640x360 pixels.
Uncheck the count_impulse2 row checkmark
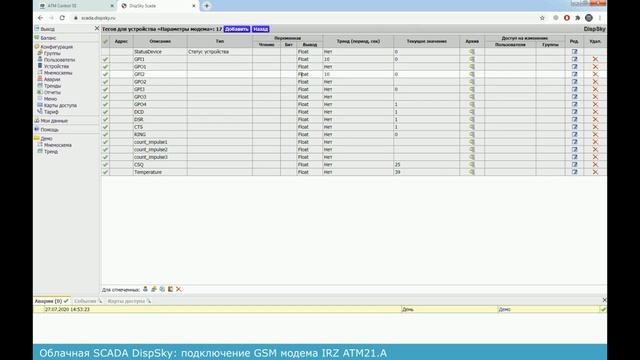point(105,149)
